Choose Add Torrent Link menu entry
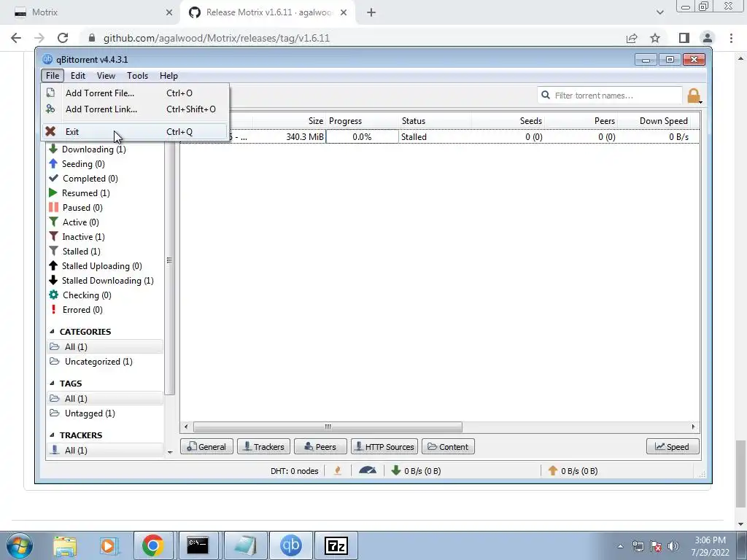 click(135, 109)
